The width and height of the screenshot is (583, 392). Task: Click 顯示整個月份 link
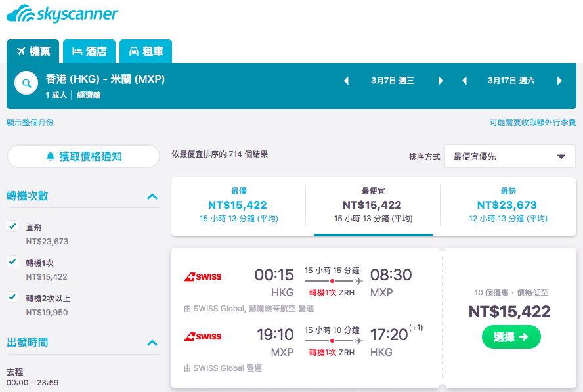(x=30, y=122)
